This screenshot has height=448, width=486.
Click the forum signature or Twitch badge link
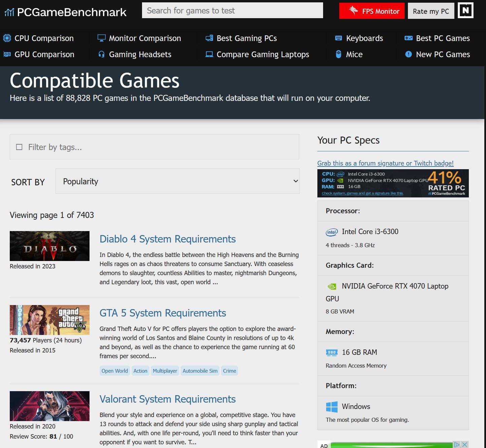(x=385, y=163)
